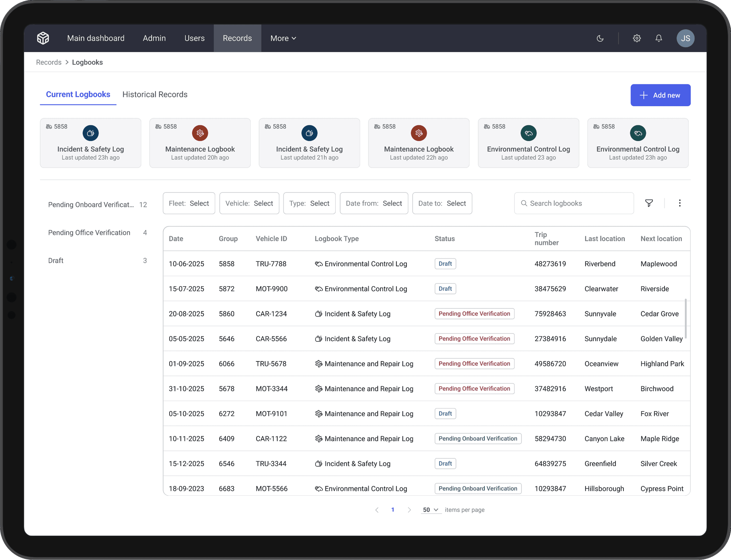Click the Incident & Safety Log card icon
The height and width of the screenshot is (560, 731).
tap(90, 133)
